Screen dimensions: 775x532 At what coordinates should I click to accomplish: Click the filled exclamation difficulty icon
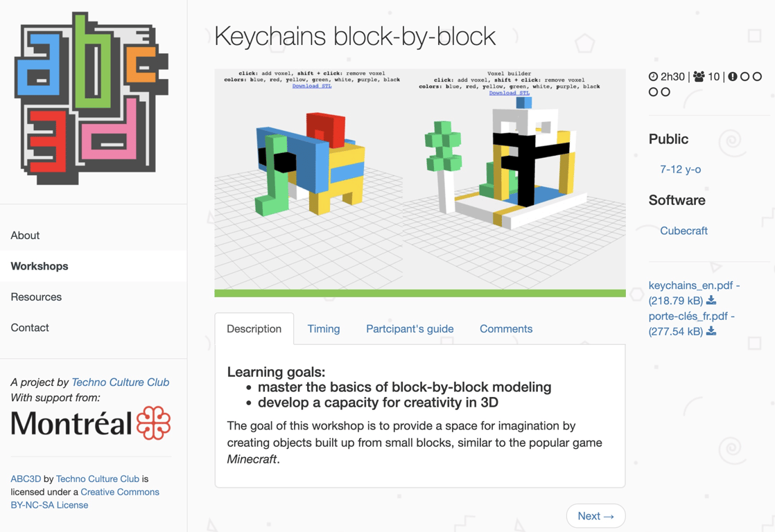733,76
